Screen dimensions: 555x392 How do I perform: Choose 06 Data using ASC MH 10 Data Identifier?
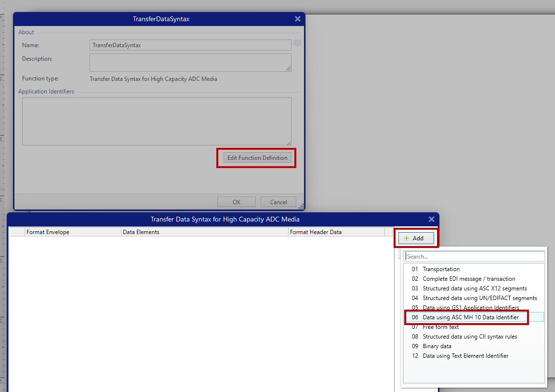click(x=470, y=317)
